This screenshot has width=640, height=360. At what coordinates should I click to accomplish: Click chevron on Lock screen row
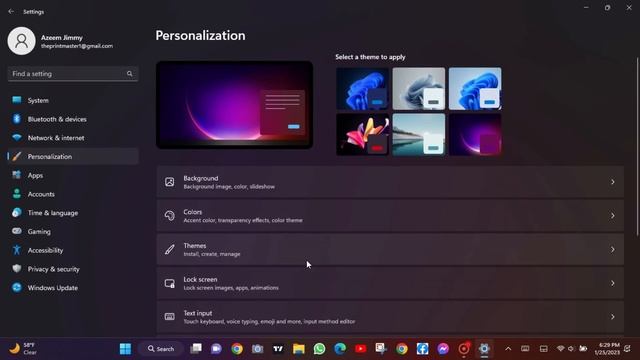point(613,283)
